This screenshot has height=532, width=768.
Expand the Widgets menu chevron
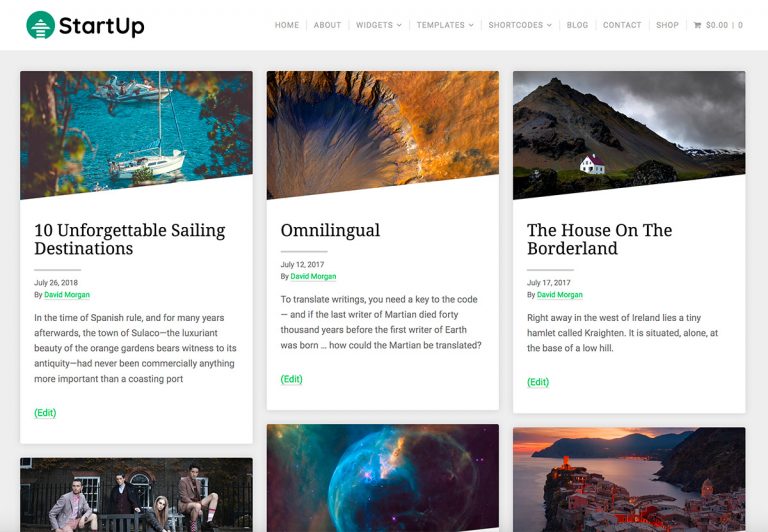pos(399,25)
